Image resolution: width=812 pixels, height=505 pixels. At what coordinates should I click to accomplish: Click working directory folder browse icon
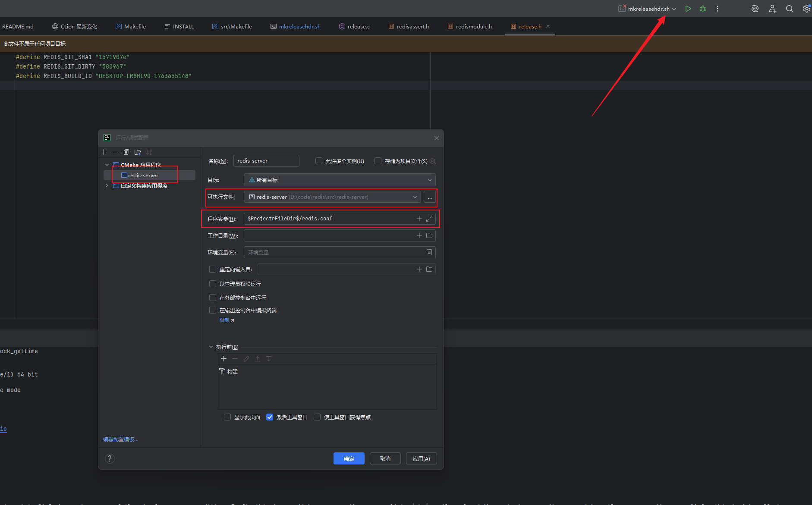pyautogui.click(x=429, y=235)
